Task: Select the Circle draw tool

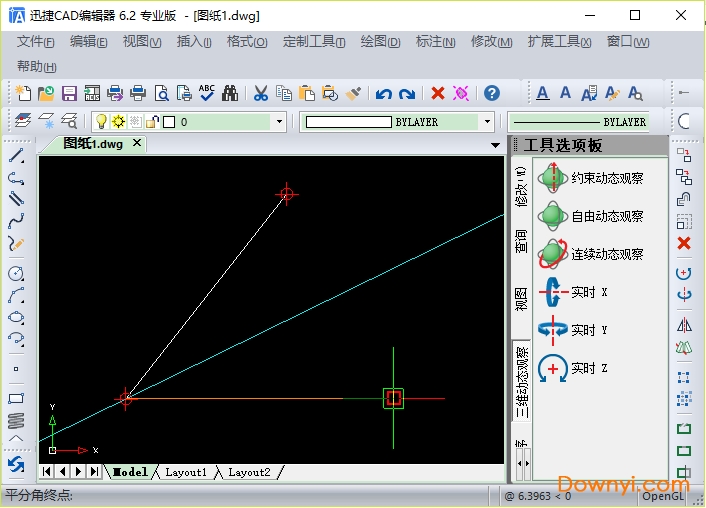Action: [16, 273]
